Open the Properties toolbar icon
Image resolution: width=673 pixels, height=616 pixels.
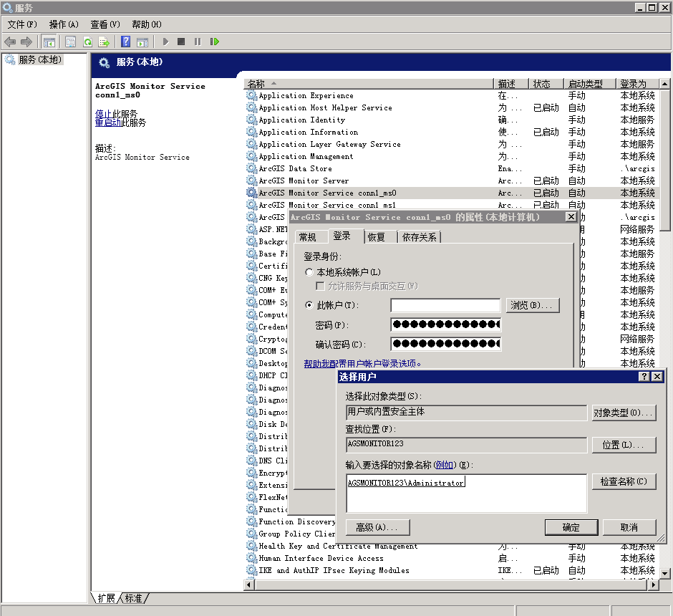pyautogui.click(x=70, y=42)
